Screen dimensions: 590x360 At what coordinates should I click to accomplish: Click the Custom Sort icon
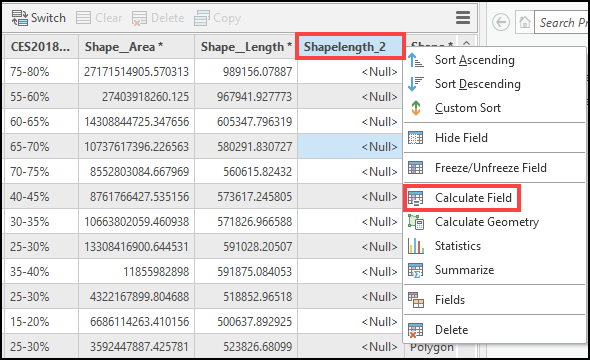point(416,108)
